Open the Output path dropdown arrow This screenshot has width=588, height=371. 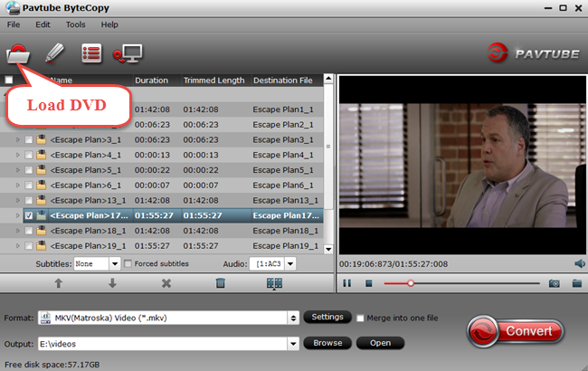tap(293, 343)
